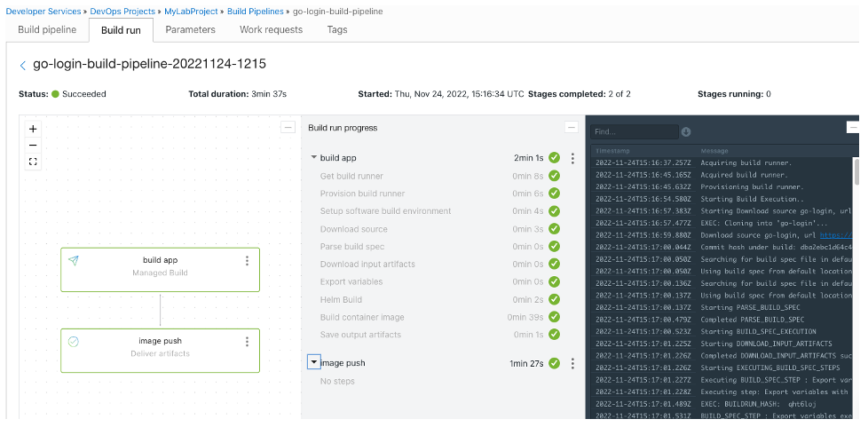Open actions menu on image push stage node
868x435 pixels.
point(247,342)
